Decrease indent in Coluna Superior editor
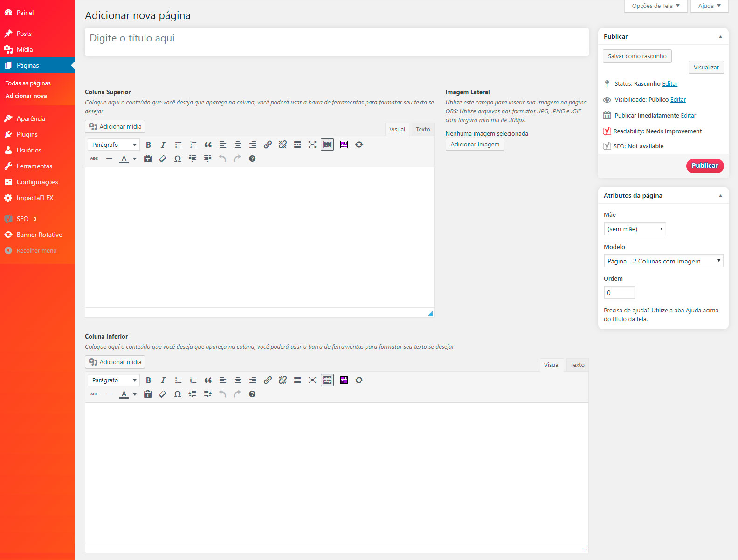Viewport: 738px width, 560px height. 193,159
